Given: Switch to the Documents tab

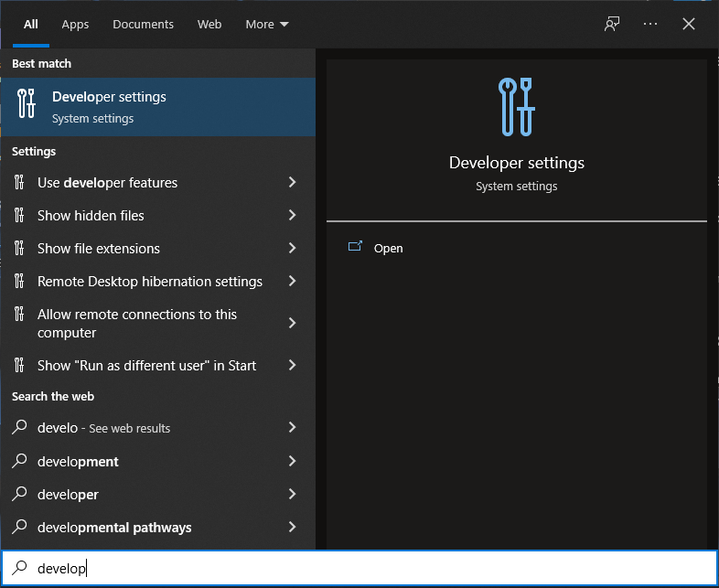Looking at the screenshot, I should pos(143,25).
